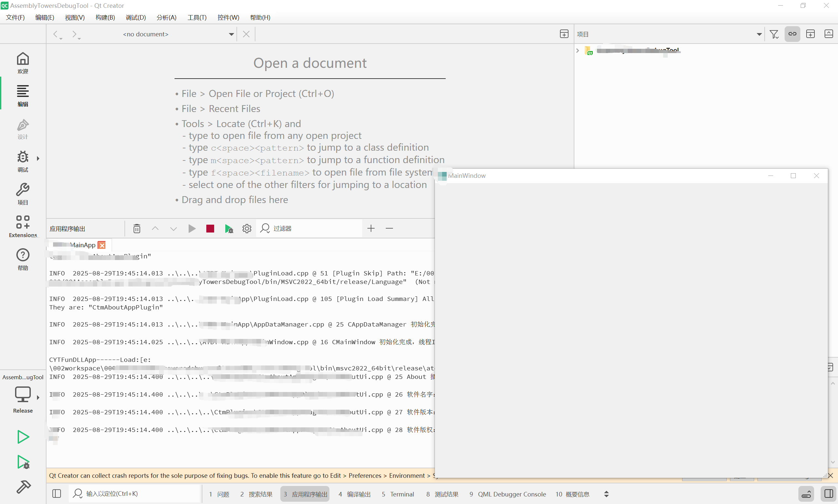
Task: Show the 概要信息 pane
Action: pyautogui.click(x=572, y=494)
